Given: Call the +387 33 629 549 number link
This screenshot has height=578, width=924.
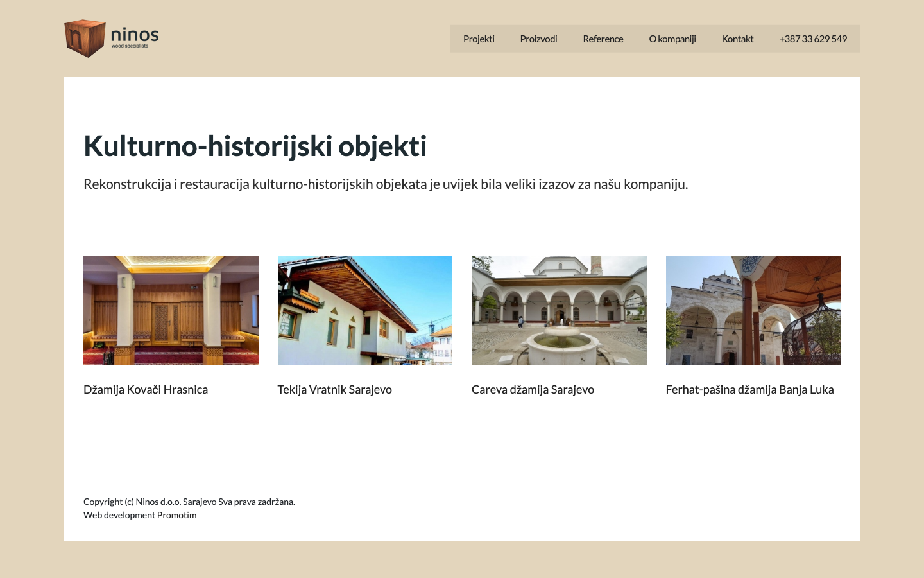Looking at the screenshot, I should (x=813, y=39).
